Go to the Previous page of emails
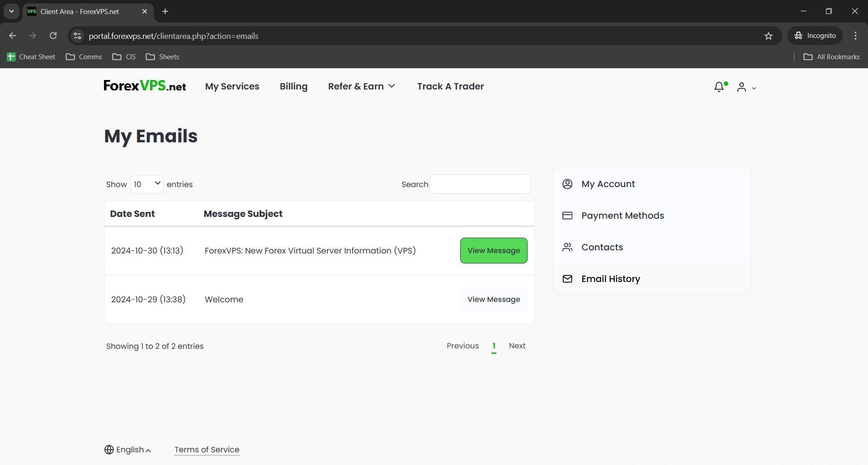This screenshot has width=868, height=465. click(462, 346)
